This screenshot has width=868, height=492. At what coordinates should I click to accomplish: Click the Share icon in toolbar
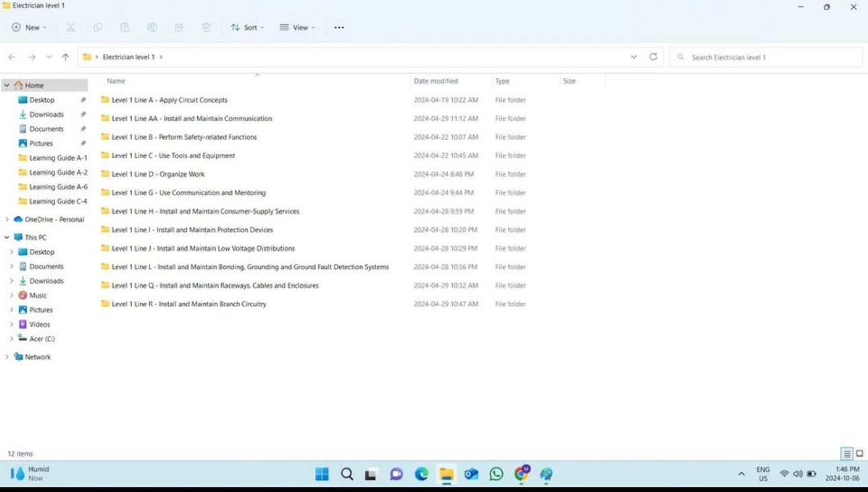pyautogui.click(x=179, y=28)
